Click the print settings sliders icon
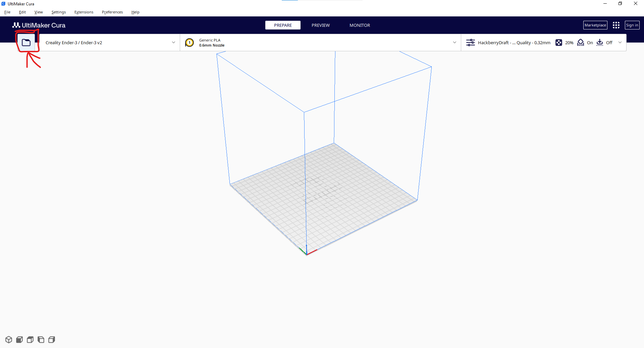This screenshot has height=348, width=644. pos(471,43)
